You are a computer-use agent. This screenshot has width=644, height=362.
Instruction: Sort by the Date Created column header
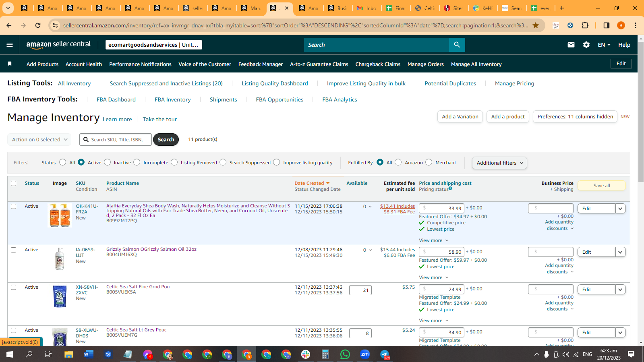tap(312, 183)
